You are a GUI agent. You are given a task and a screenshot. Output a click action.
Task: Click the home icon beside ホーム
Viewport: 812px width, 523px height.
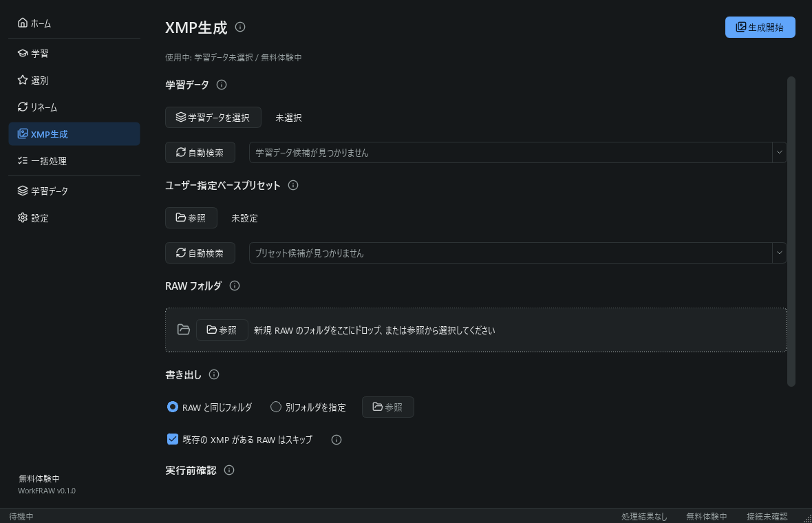click(22, 22)
